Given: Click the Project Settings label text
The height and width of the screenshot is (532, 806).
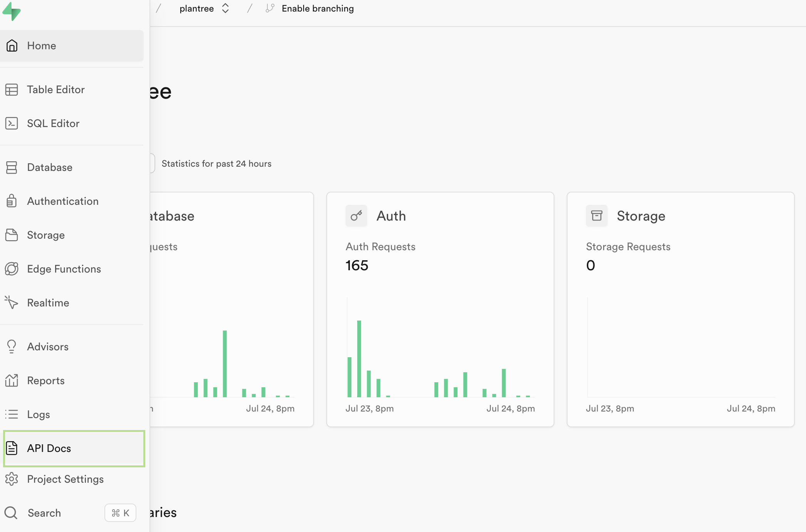Looking at the screenshot, I should coord(65,479).
